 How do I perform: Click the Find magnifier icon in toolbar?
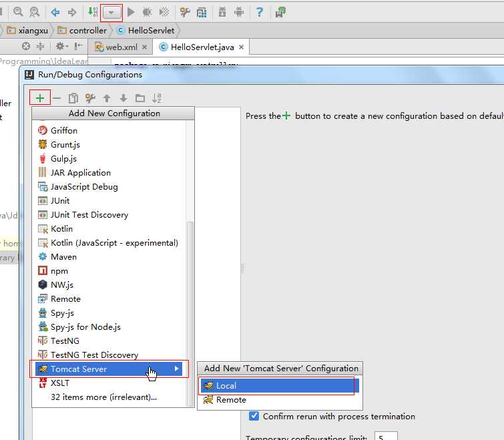(18, 12)
